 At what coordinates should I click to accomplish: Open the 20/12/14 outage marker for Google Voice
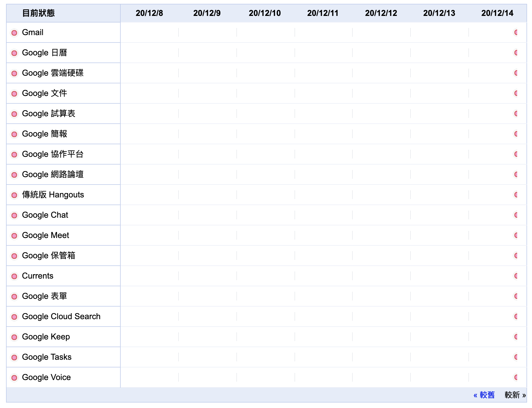tap(516, 378)
